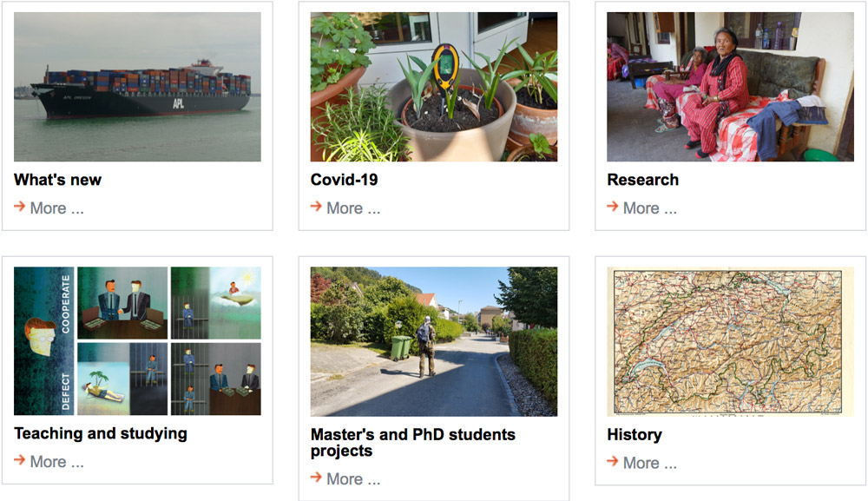Open the container ship photo
868x501 pixels.
(137, 87)
